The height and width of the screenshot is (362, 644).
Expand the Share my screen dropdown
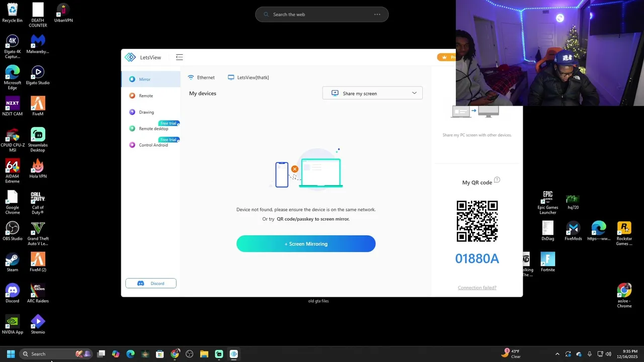click(372, 93)
